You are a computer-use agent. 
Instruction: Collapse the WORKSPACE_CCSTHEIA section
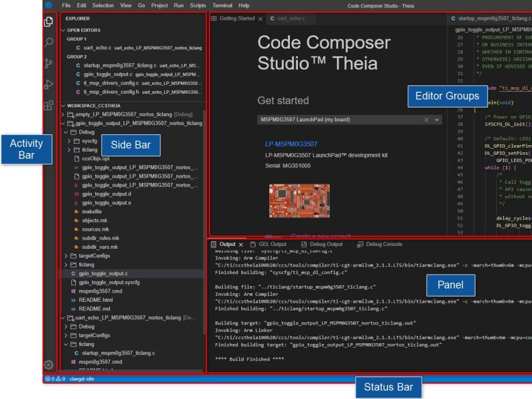coord(63,106)
